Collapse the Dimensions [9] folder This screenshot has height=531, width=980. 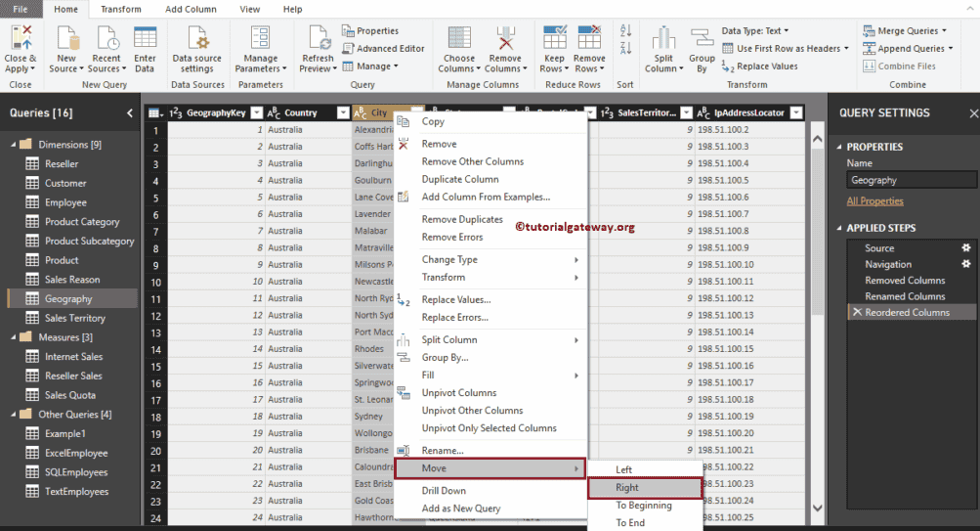(x=13, y=145)
